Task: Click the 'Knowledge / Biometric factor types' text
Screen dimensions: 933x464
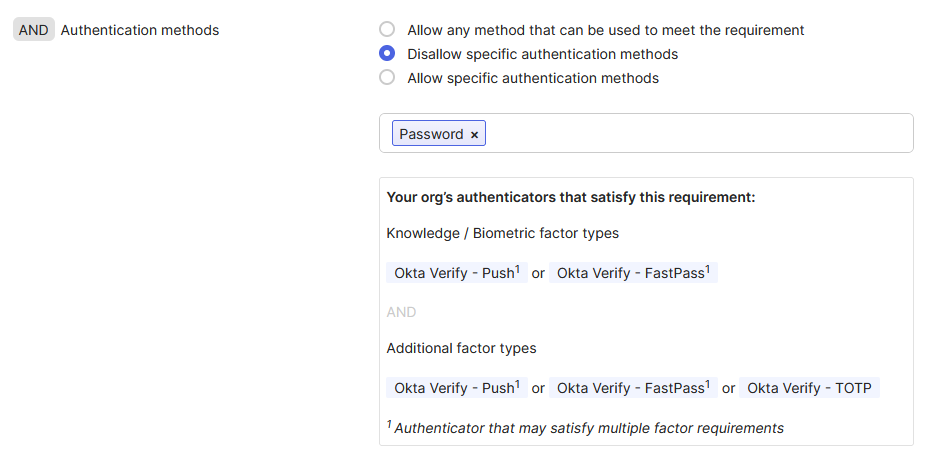Action: click(x=502, y=233)
